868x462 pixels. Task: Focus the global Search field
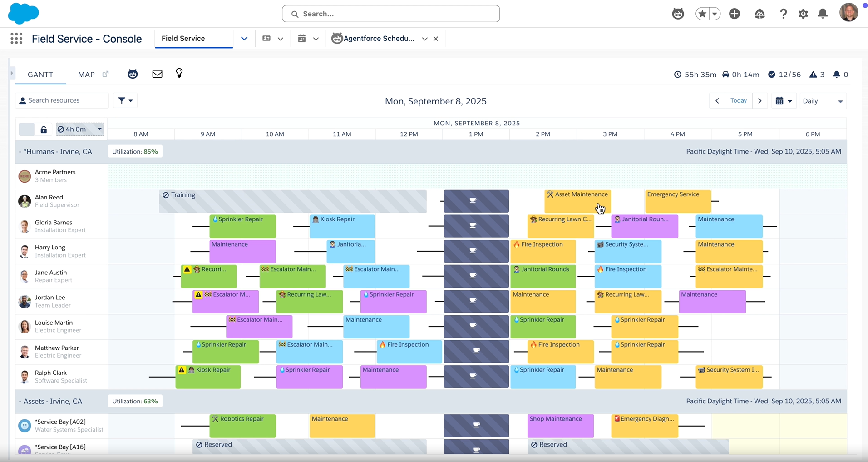tap(391, 14)
